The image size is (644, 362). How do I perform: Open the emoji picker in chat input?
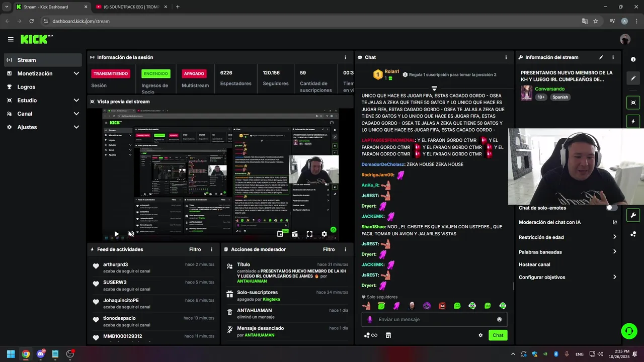point(499,319)
